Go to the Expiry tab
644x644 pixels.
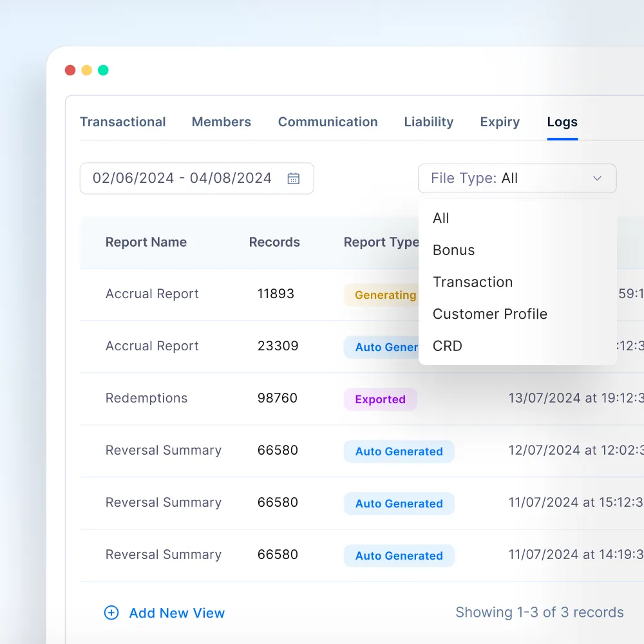pos(500,122)
